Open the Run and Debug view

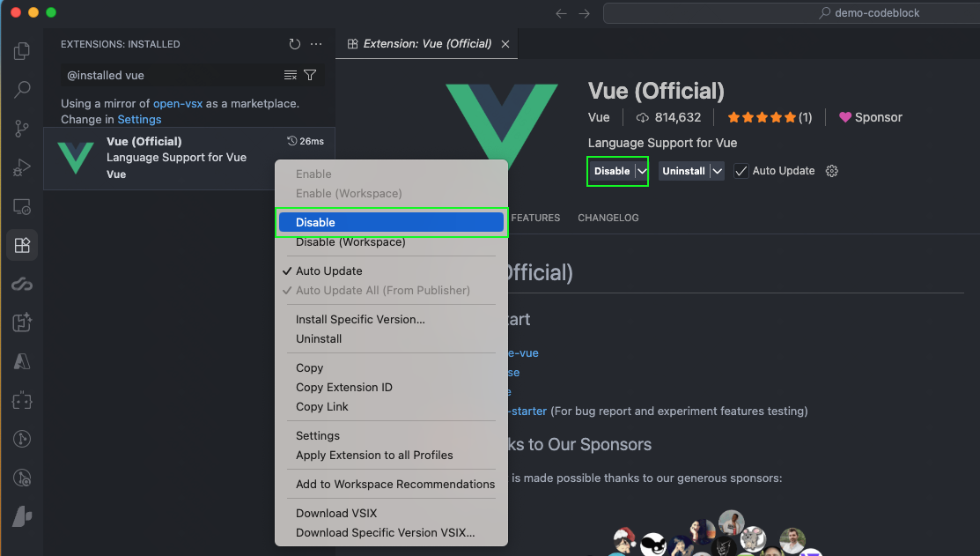[22, 167]
